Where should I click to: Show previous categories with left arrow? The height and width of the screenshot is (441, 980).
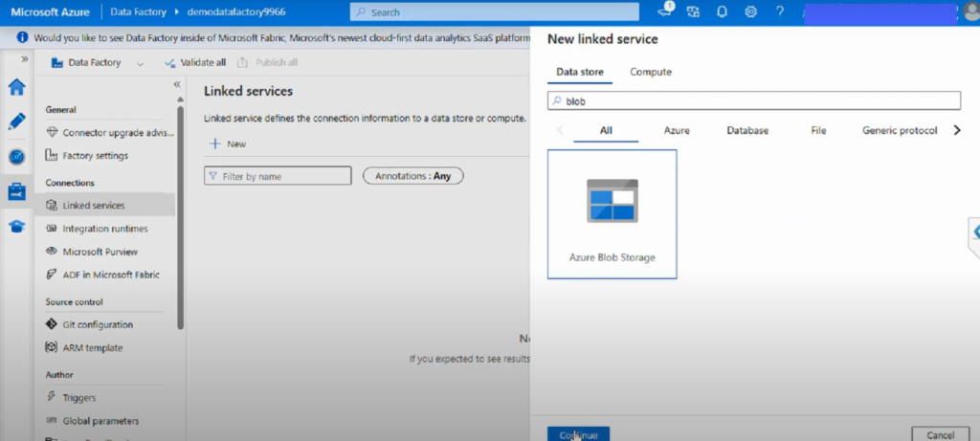559,130
